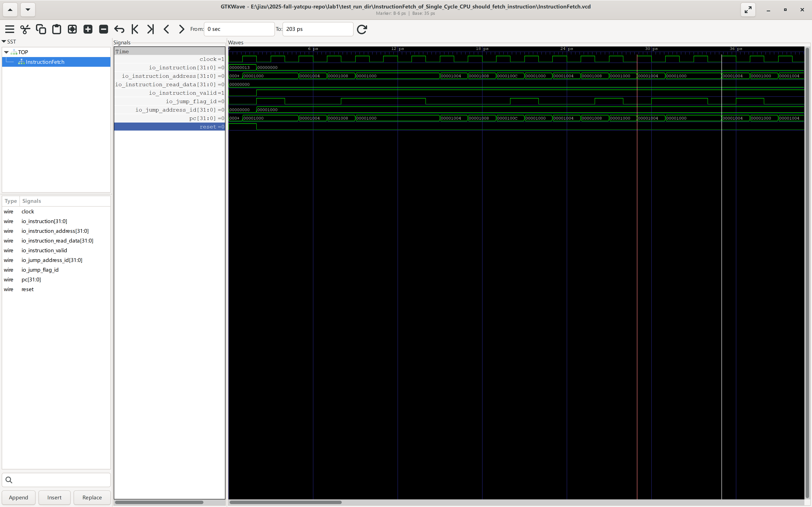Click the Zoom In plus icon
Image resolution: width=812 pixels, height=507 pixels.
click(88, 29)
